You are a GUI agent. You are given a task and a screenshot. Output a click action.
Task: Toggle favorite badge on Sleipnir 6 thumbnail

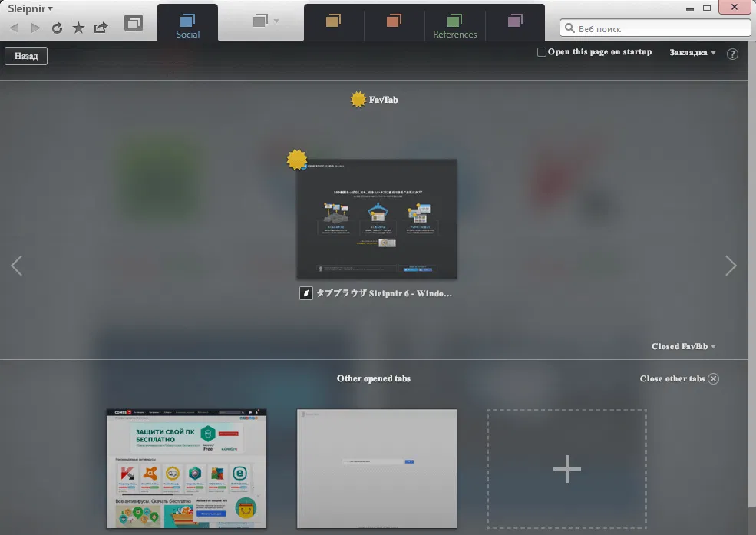(x=296, y=159)
